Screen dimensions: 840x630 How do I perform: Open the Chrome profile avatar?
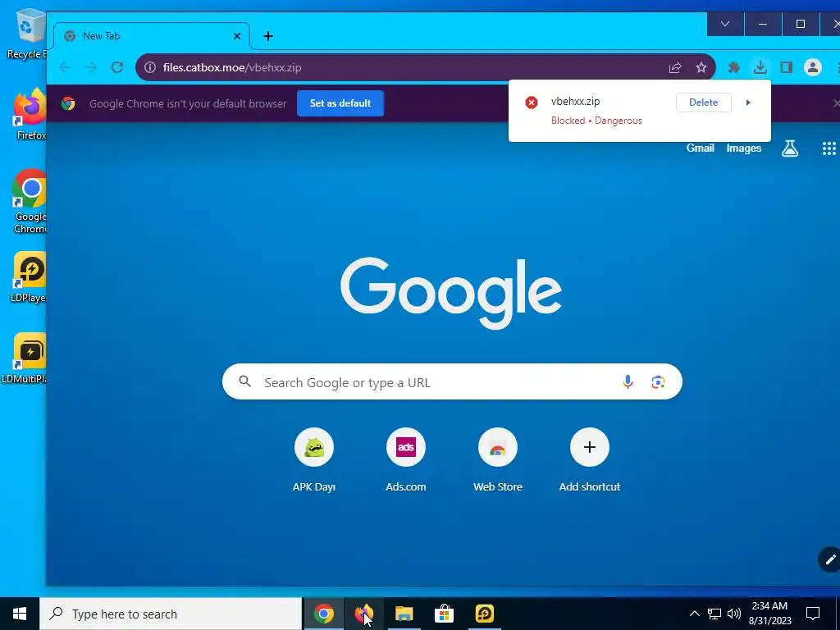[x=813, y=67]
